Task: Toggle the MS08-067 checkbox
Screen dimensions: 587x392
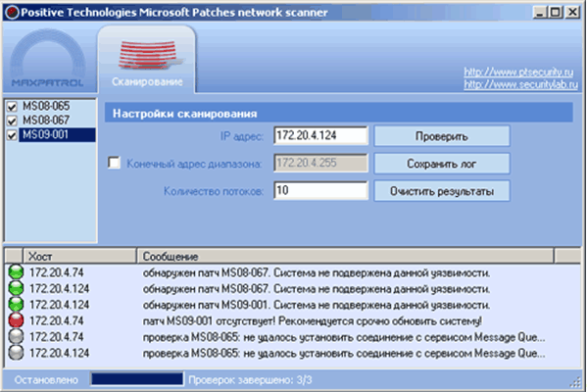Action: [x=12, y=121]
